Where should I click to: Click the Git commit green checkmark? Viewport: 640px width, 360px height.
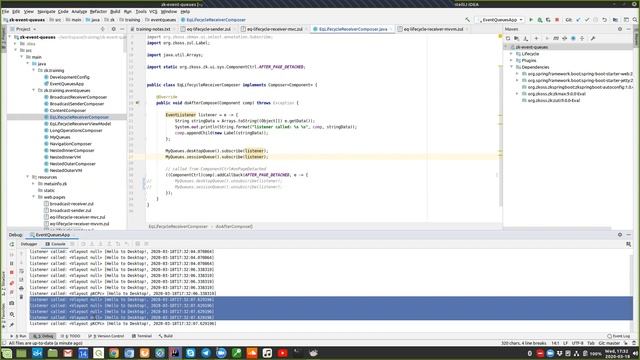point(587,20)
